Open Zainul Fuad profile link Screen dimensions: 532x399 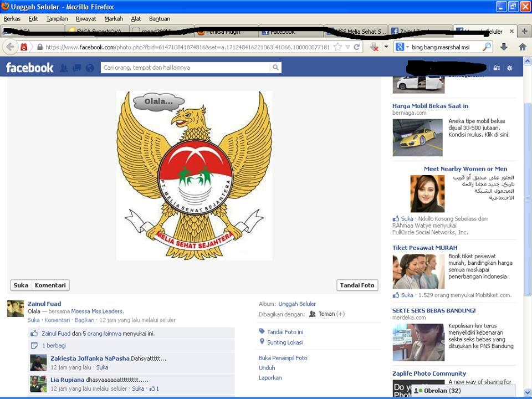44,304
